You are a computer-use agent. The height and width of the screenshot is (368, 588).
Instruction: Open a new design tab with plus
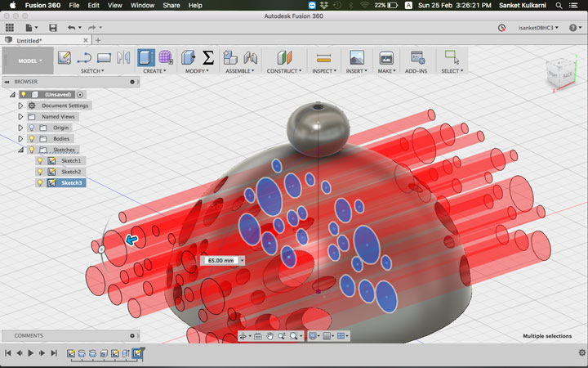98,40
